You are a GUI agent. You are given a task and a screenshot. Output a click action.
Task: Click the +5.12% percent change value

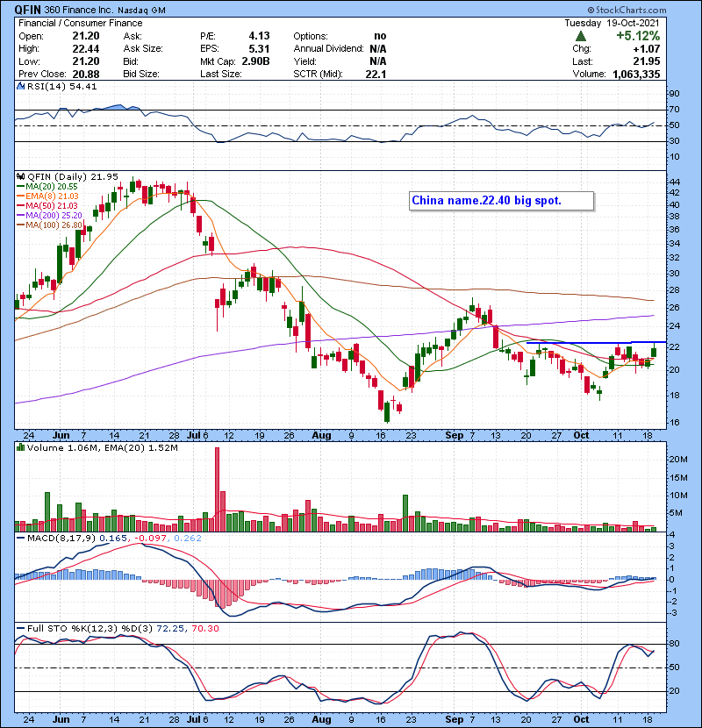click(638, 36)
